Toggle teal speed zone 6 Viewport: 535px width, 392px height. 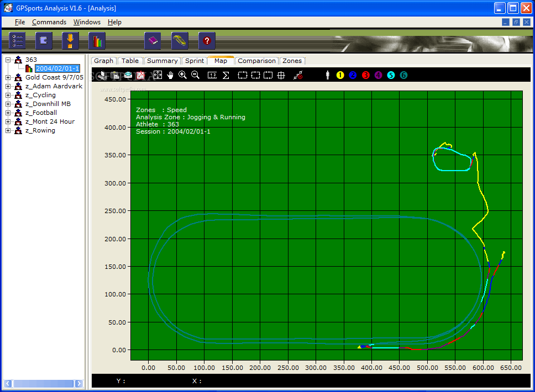(x=403, y=75)
